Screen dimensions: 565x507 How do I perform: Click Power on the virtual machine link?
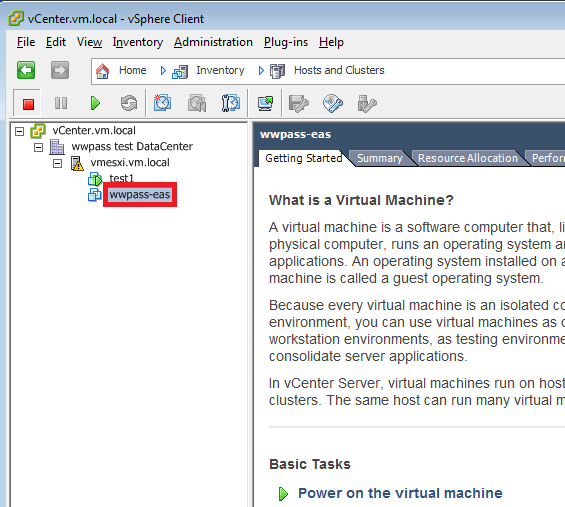[x=400, y=493]
